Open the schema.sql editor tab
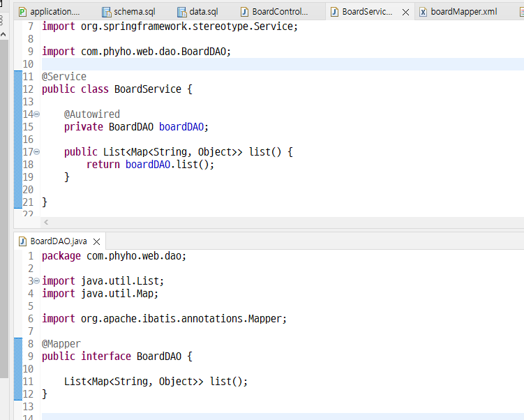Image resolution: width=524 pixels, height=420 pixels. click(128, 12)
